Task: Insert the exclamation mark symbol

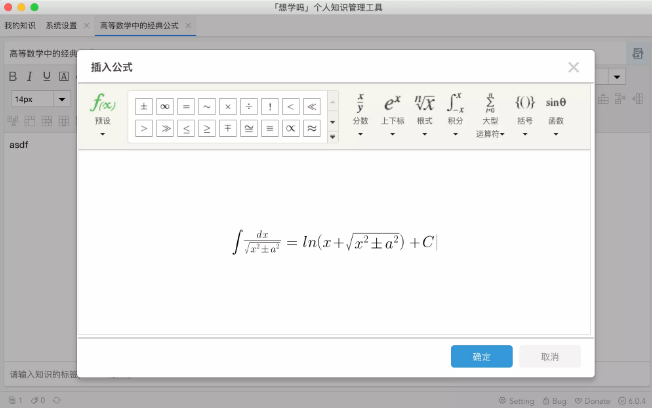Action: coord(270,106)
